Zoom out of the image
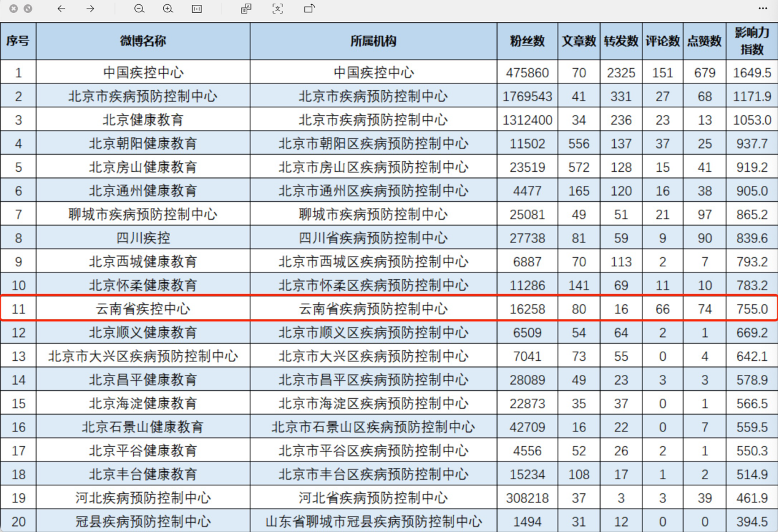The width and height of the screenshot is (778, 532). click(139, 9)
